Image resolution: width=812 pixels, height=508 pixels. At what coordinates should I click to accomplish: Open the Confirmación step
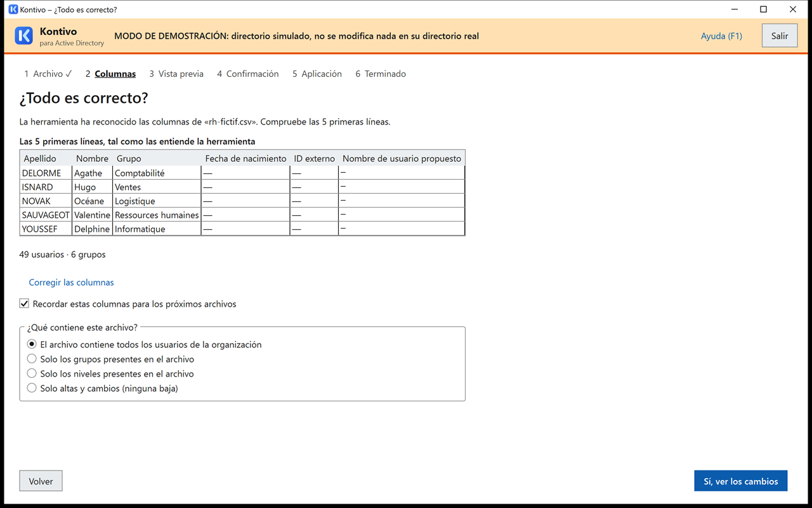(247, 74)
